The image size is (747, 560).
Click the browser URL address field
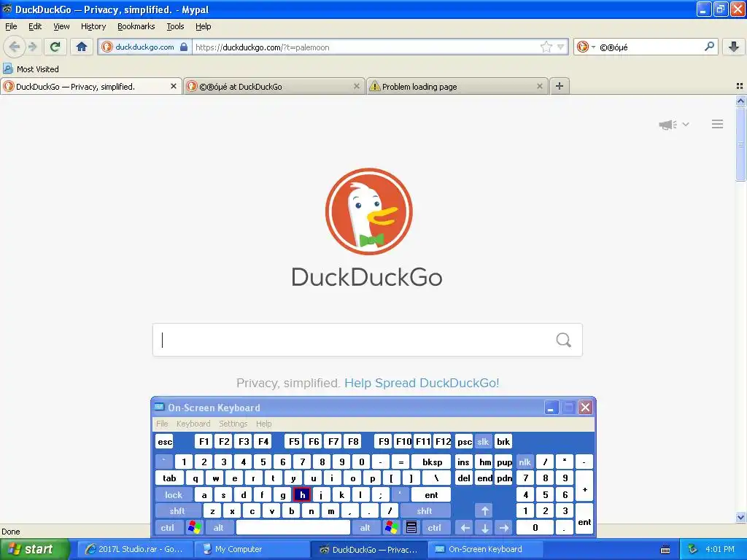click(x=367, y=47)
